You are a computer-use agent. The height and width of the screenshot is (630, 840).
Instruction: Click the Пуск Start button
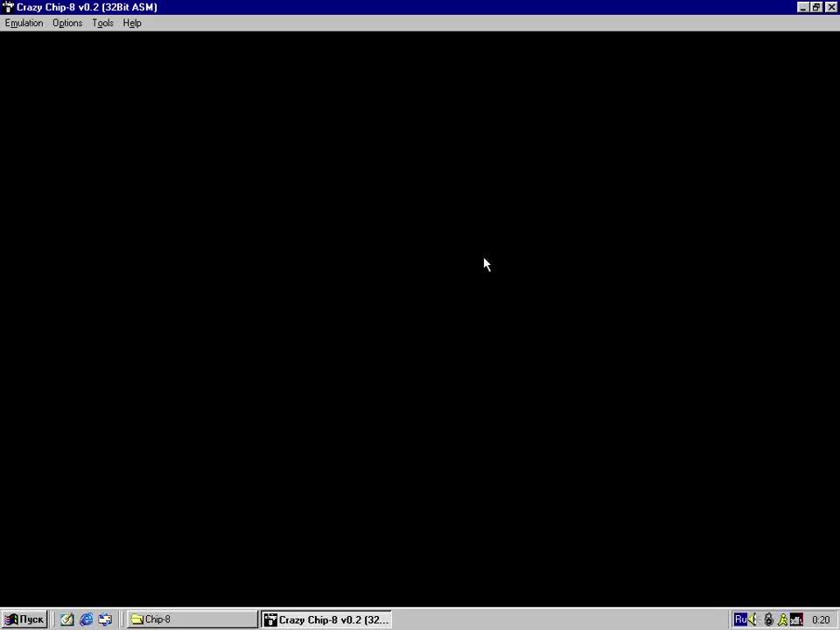click(x=24, y=619)
